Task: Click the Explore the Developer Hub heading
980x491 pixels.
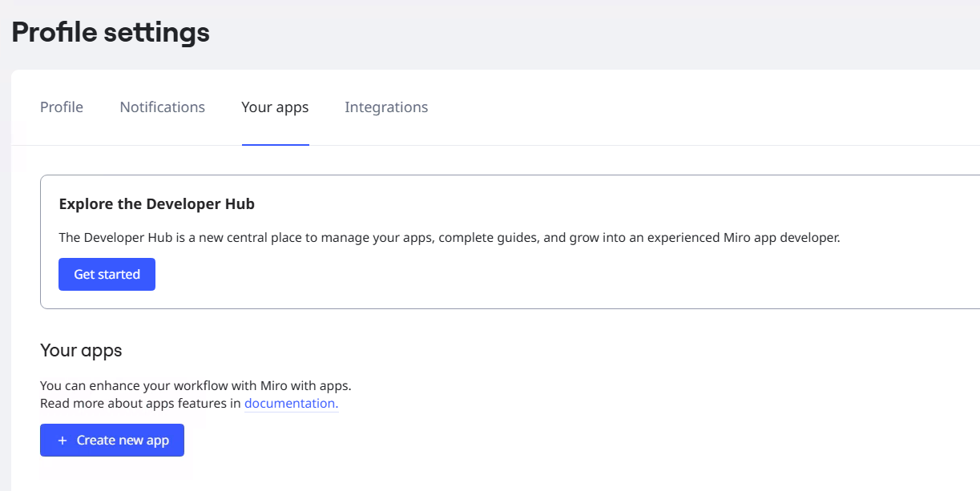Action: coord(157,204)
